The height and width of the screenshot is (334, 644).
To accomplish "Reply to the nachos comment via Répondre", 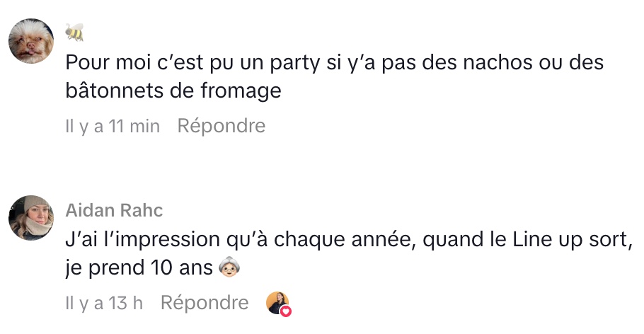I will coord(221,127).
